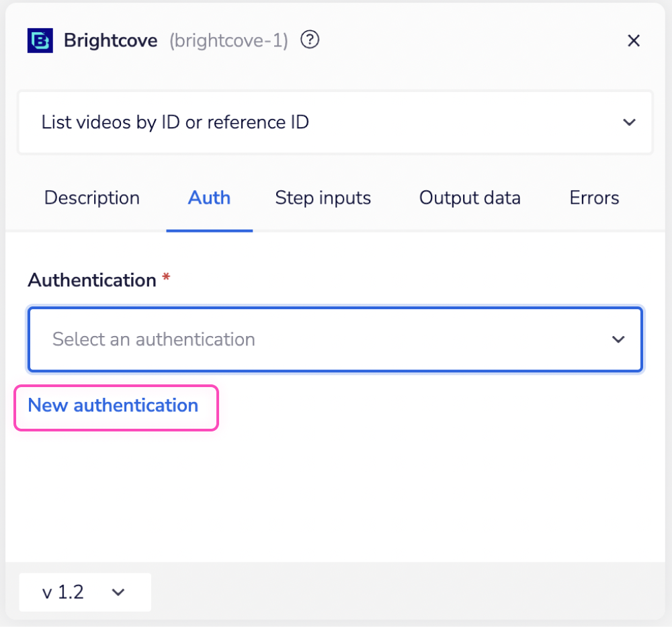Open the help tooltip for Brightcove step

coord(310,40)
